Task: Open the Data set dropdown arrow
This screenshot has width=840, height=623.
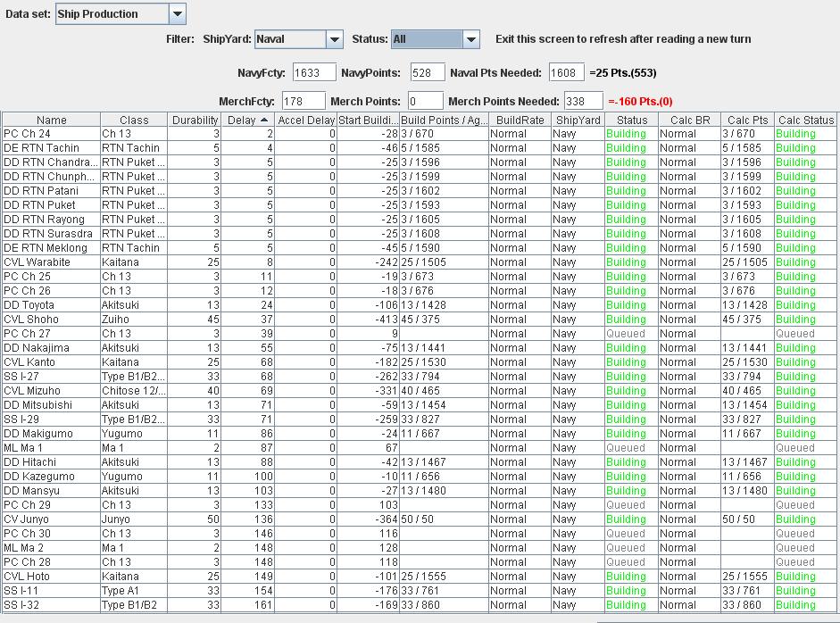Action: pyautogui.click(x=178, y=14)
